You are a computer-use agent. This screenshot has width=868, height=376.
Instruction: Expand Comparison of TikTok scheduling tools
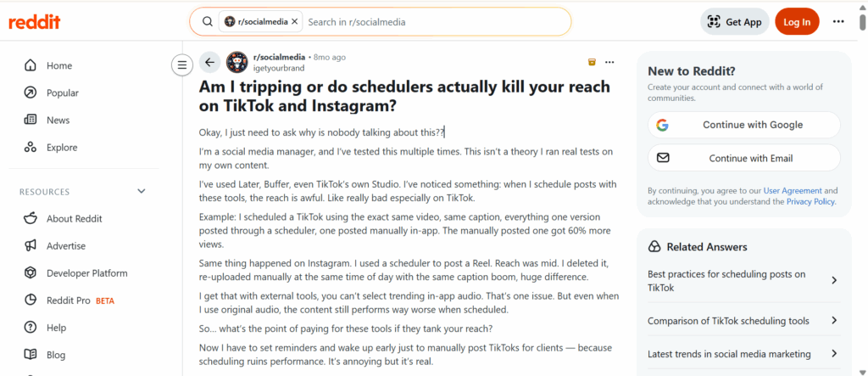(x=834, y=321)
